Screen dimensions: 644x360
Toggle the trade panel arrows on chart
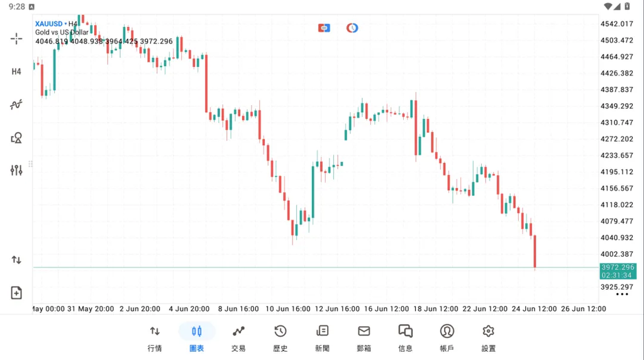(x=16, y=260)
